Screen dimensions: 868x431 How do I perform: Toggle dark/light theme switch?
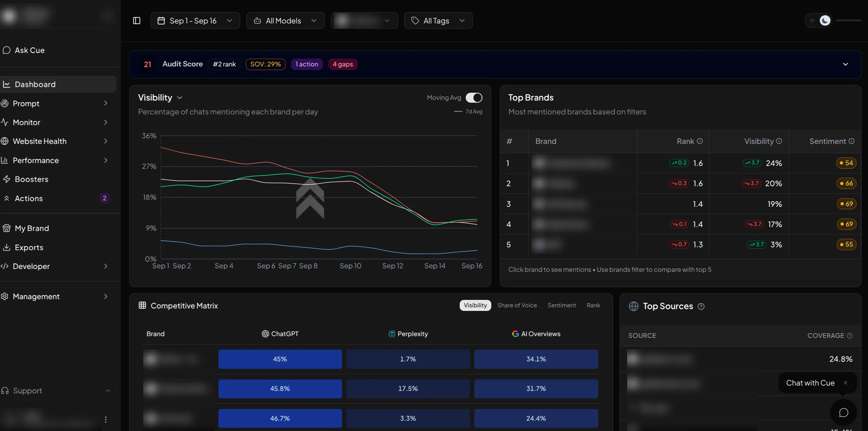pos(819,21)
